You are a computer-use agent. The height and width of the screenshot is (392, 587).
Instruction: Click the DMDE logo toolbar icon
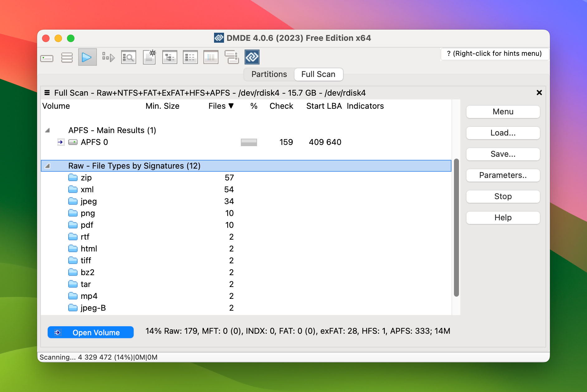pyautogui.click(x=252, y=57)
